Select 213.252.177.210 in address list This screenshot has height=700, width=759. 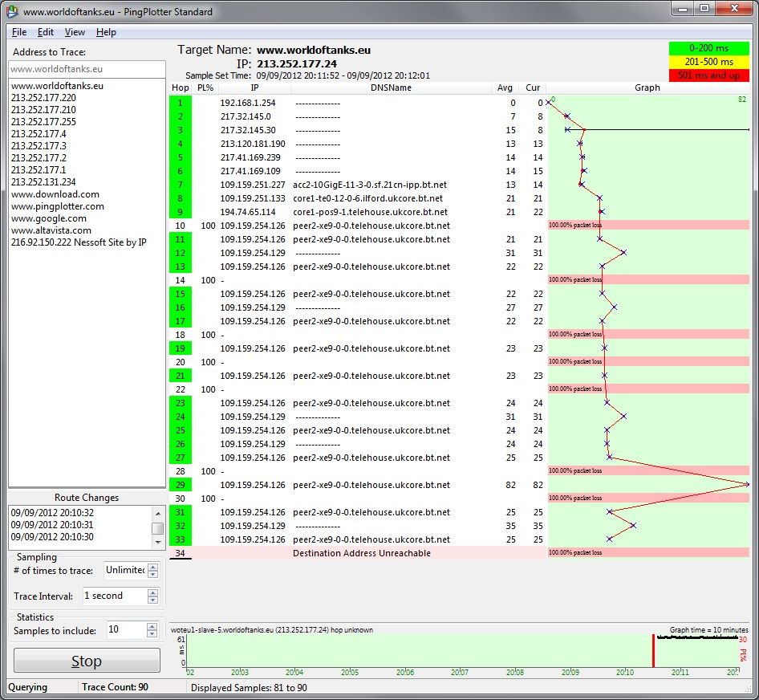click(43, 110)
